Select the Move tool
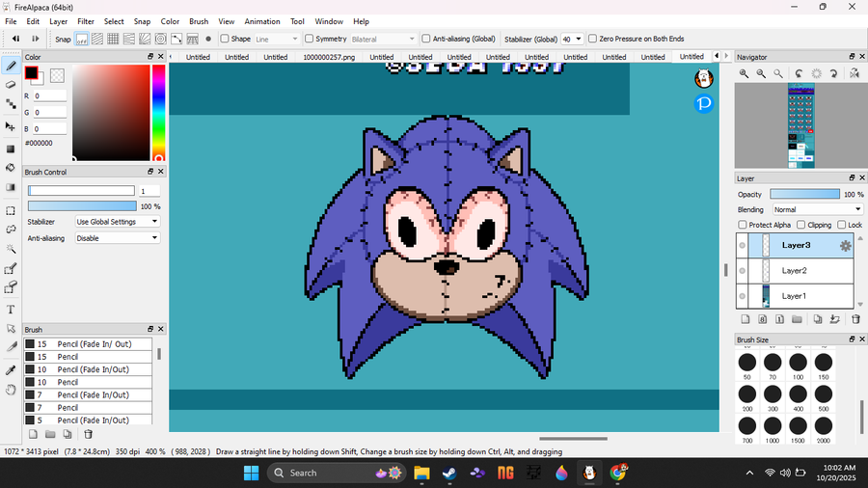The width and height of the screenshot is (868, 488). pyautogui.click(x=11, y=126)
